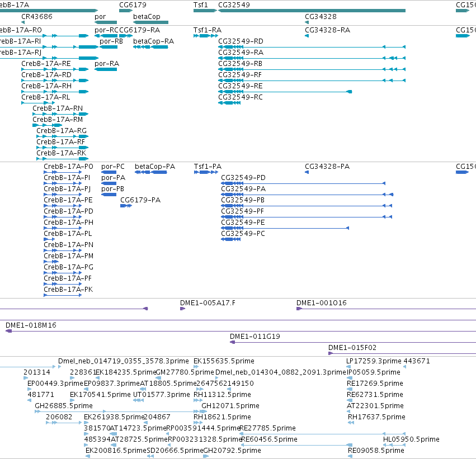
Task: Click clone DME1-018M16
Action: point(31,325)
